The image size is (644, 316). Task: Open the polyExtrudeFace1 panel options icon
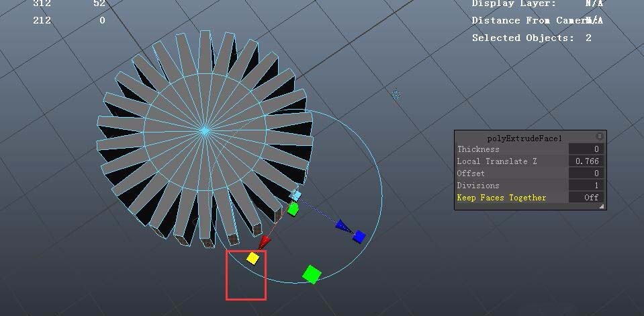click(x=599, y=136)
